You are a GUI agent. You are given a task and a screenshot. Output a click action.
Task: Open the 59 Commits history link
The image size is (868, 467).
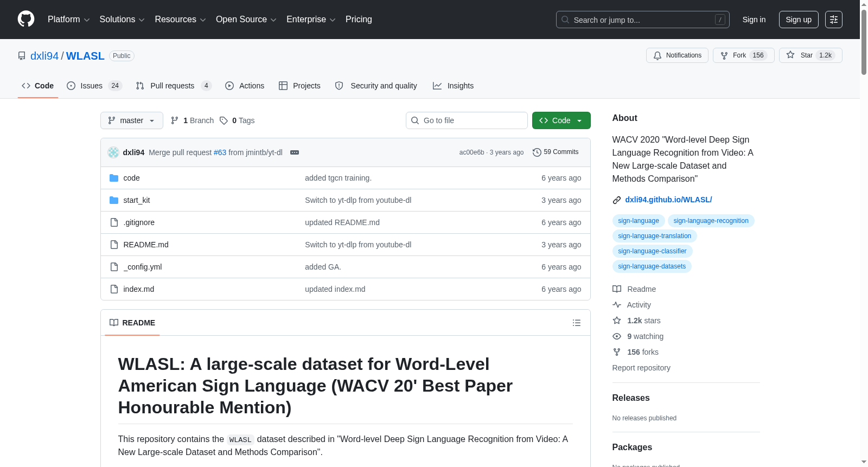tap(556, 152)
